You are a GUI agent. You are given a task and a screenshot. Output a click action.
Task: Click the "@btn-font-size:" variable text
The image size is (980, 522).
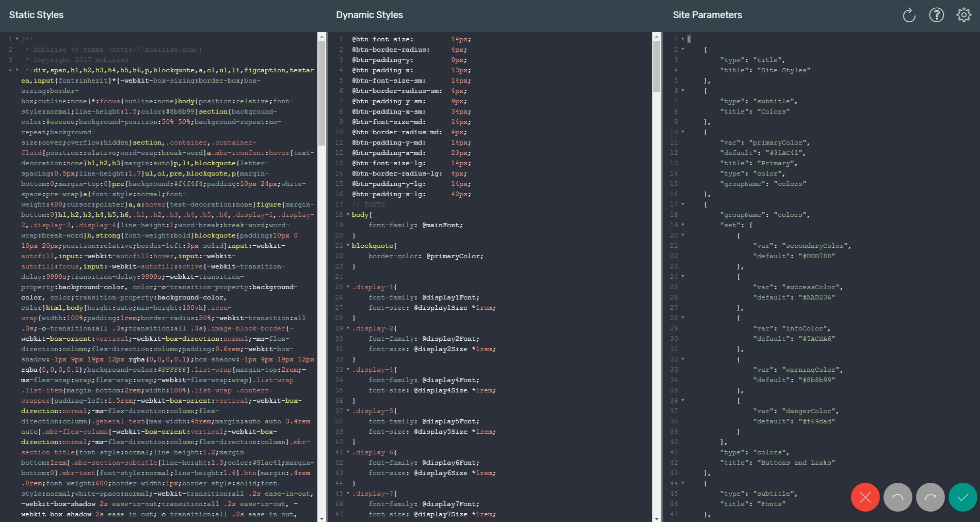point(383,39)
